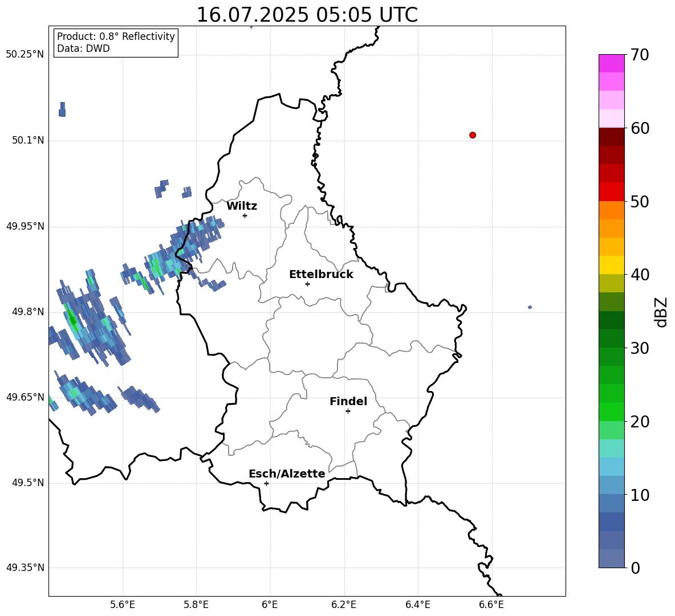Click the Wiltz station cross marker
The image size is (675, 616).
[x=245, y=215]
